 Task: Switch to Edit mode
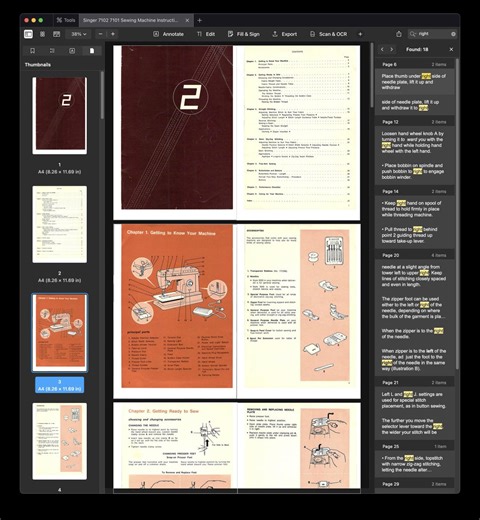(206, 34)
